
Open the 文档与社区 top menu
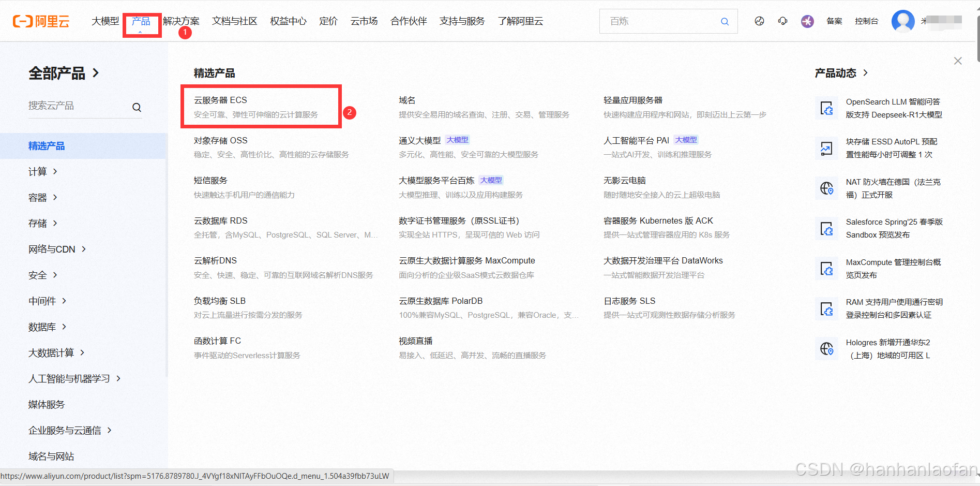coord(234,21)
